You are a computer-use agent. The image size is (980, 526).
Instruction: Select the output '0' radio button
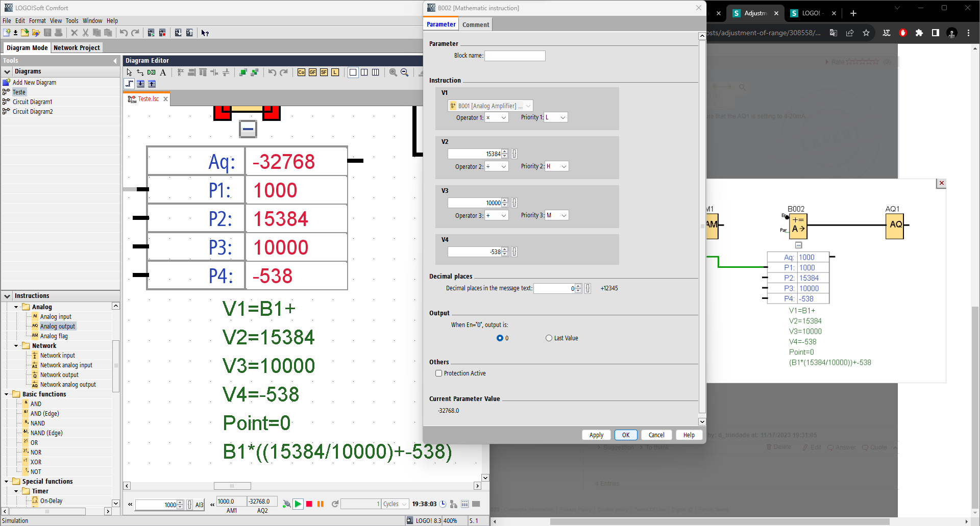pos(500,338)
